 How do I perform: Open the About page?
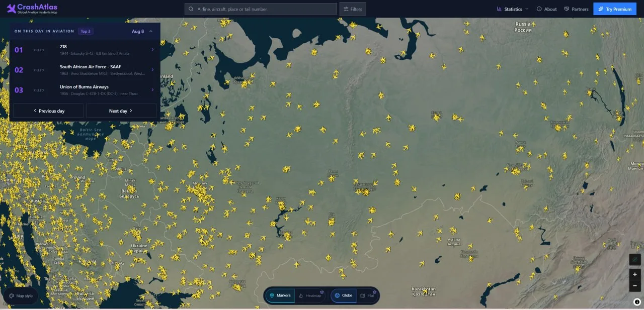547,9
